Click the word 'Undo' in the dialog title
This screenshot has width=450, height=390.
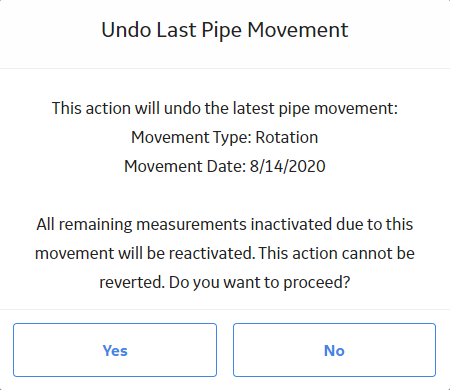[126, 30]
